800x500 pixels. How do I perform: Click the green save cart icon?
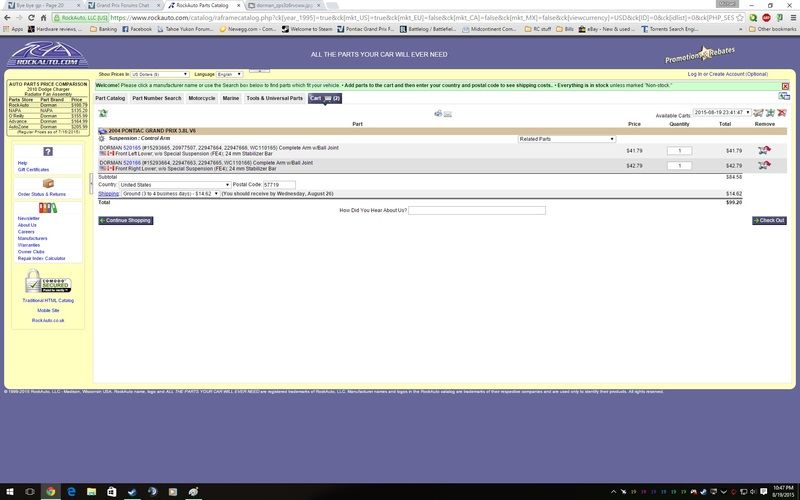[770, 112]
